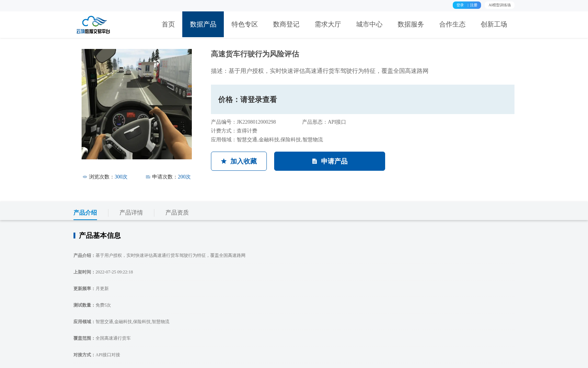
Task: Click 对接方式 value API接口对接
Action: (108, 355)
